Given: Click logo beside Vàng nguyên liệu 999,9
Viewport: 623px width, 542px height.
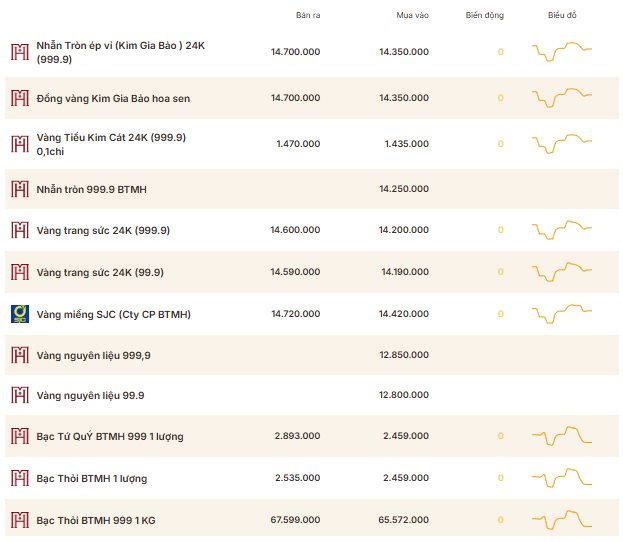Looking at the screenshot, I should tap(20, 355).
